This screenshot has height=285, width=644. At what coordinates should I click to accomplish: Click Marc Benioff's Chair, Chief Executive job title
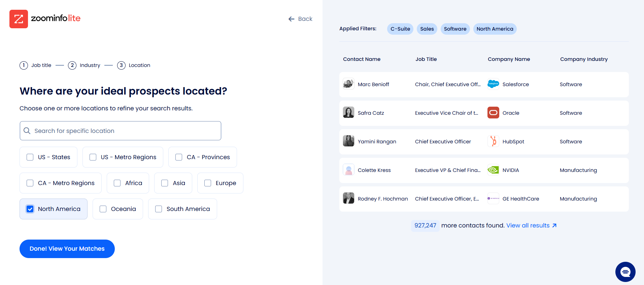[x=448, y=84]
